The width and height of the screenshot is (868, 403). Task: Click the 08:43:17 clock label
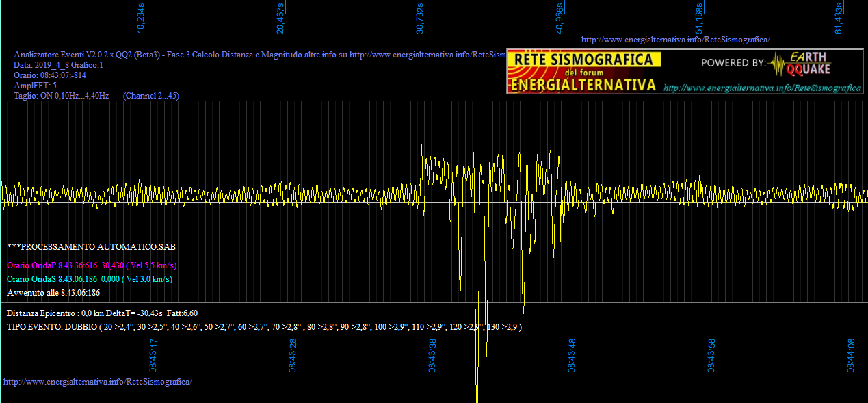[x=153, y=355]
